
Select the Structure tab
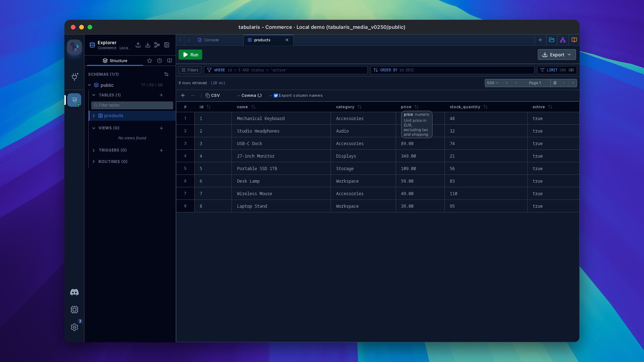[x=115, y=61]
